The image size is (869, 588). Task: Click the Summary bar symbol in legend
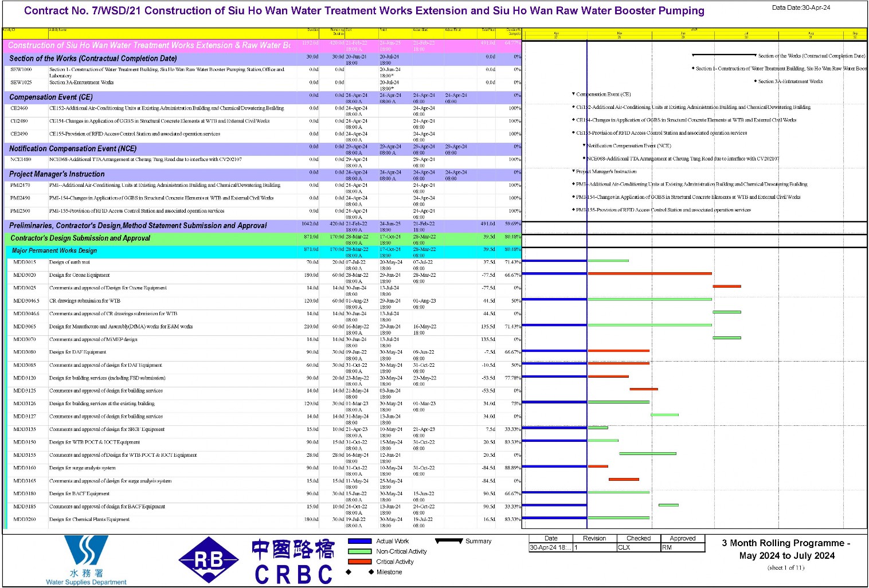pyautogui.click(x=449, y=540)
